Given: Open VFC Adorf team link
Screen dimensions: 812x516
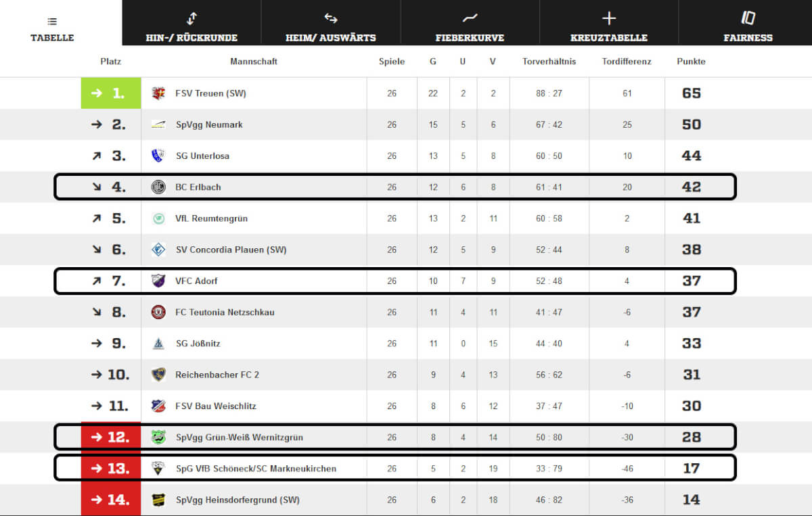Looking at the screenshot, I should [x=197, y=281].
